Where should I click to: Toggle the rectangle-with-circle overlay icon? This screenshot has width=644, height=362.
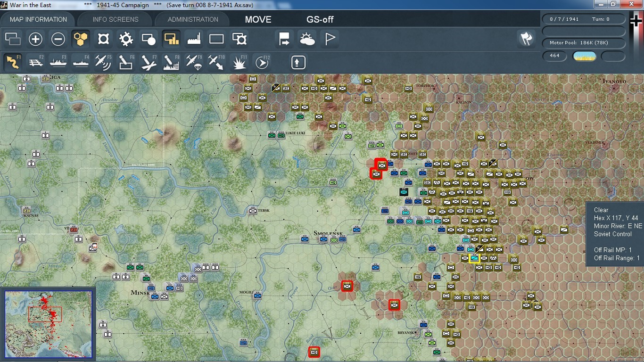[x=149, y=39]
